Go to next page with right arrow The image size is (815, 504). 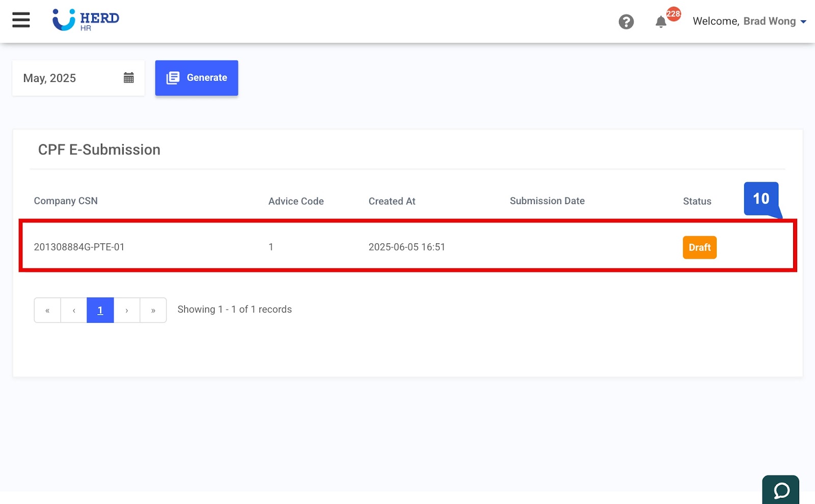pos(126,310)
